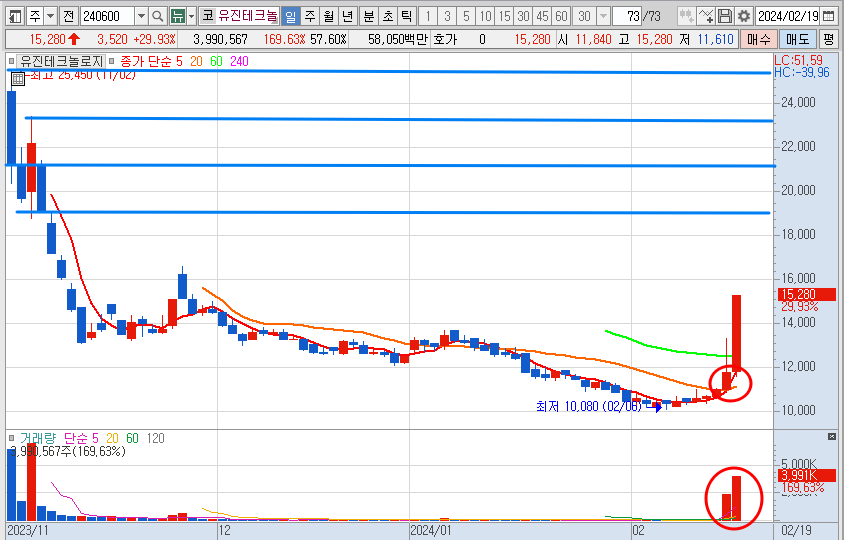This screenshot has width=844, height=540.
Task: Click small square beside 거래량 label
Action: 12,438
